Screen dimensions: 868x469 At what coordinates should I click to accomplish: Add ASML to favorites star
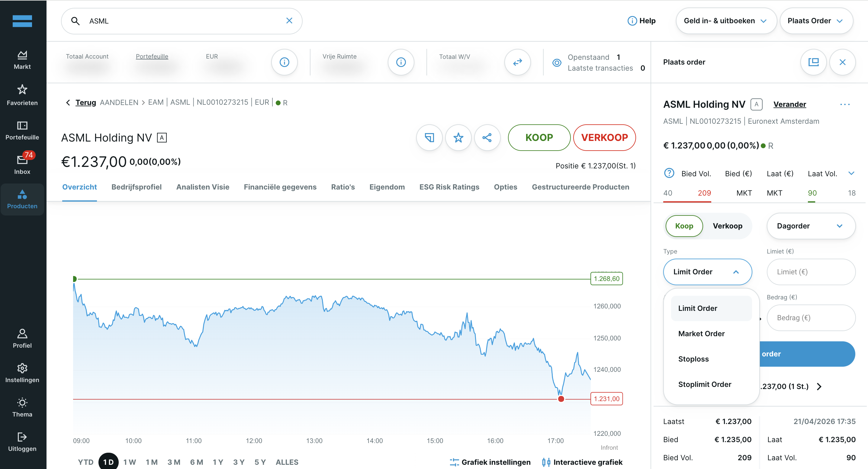(x=458, y=137)
